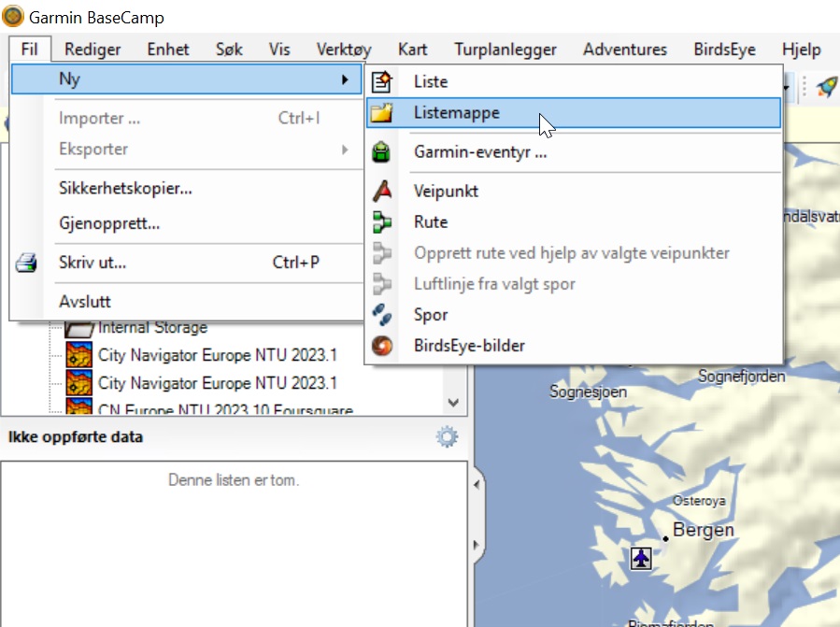The width and height of the screenshot is (840, 627).
Task: Click the yellow Listemappe folder icon
Action: point(381,113)
